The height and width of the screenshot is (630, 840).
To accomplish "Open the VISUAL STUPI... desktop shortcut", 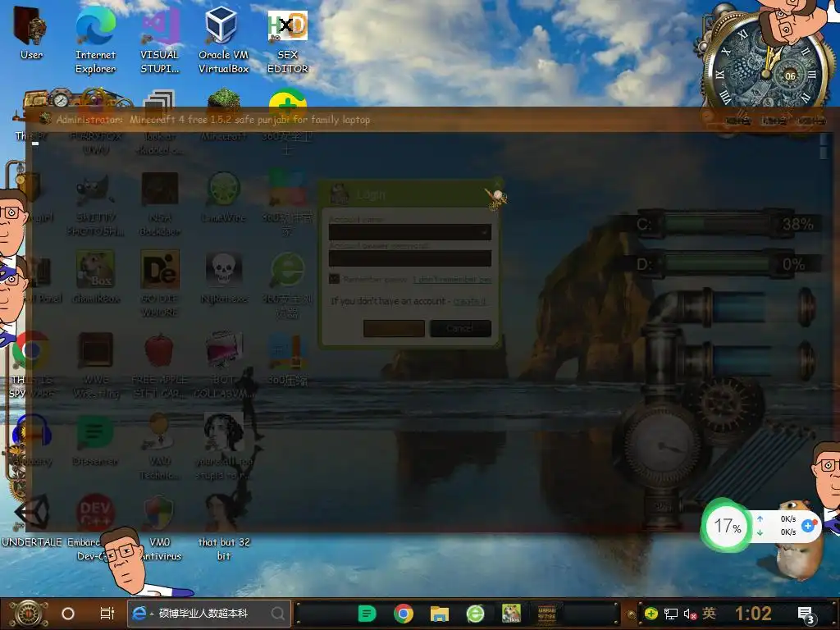I will (x=160, y=40).
